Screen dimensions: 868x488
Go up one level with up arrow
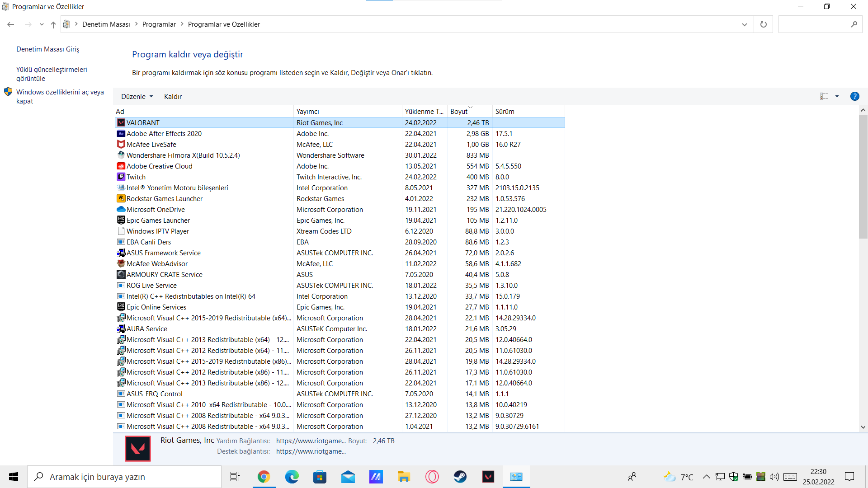tap(53, 24)
